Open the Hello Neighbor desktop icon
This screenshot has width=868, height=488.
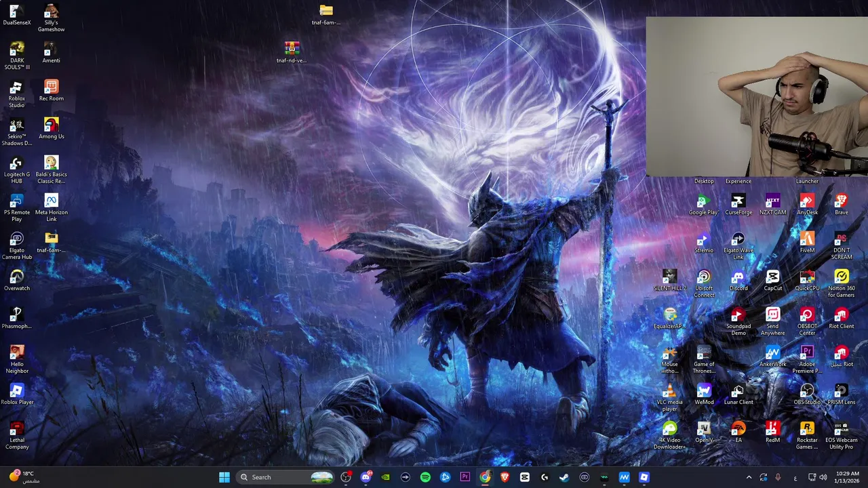pos(17,360)
